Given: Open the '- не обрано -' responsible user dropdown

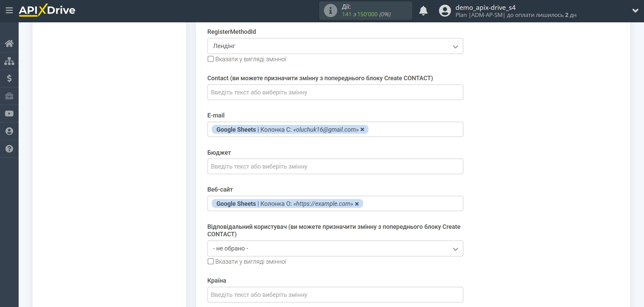Looking at the screenshot, I should pyautogui.click(x=335, y=248).
